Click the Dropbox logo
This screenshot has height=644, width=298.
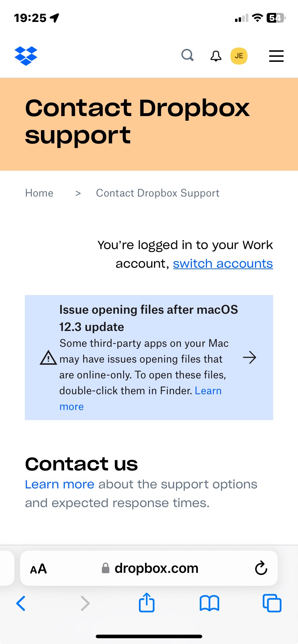[x=26, y=56]
